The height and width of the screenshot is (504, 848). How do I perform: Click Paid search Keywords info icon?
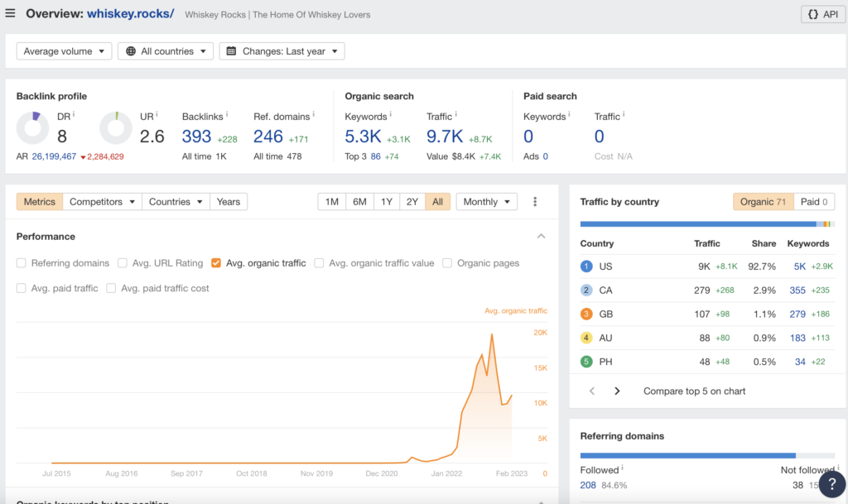point(569,114)
